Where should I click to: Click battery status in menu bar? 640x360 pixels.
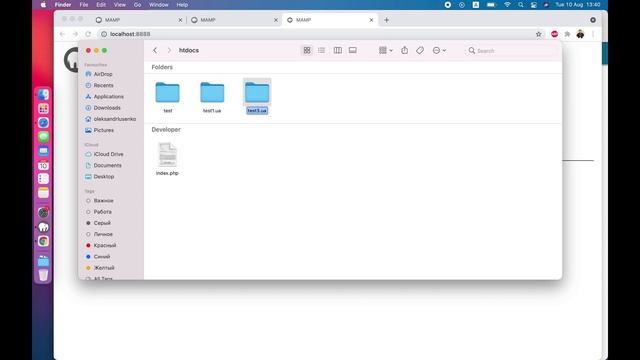pos(491,5)
